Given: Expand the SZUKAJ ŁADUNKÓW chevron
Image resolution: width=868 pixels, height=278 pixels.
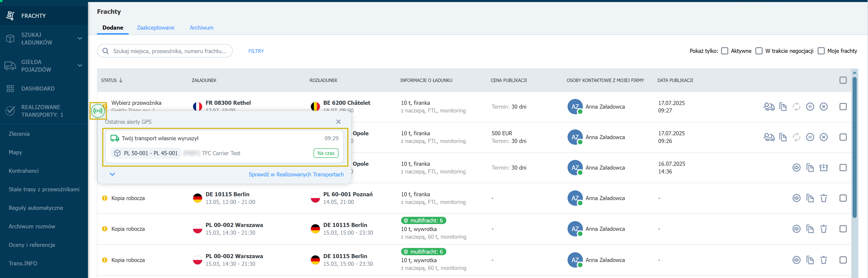Looking at the screenshot, I should tap(80, 38).
